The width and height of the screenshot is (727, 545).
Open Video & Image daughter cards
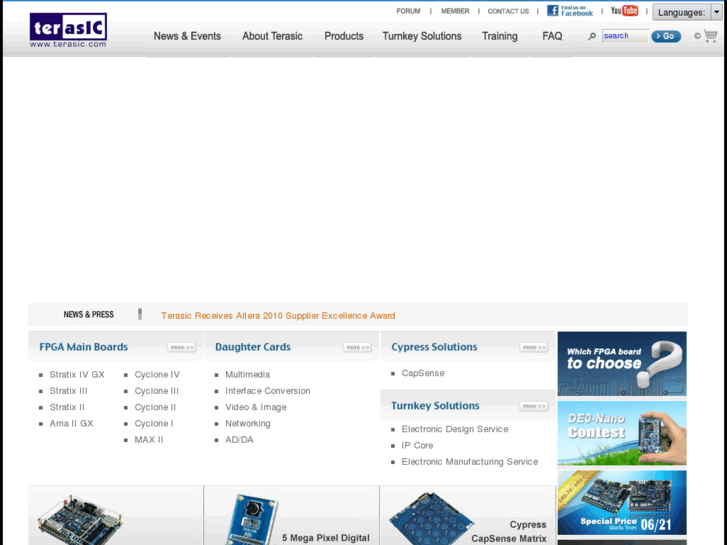[256, 407]
